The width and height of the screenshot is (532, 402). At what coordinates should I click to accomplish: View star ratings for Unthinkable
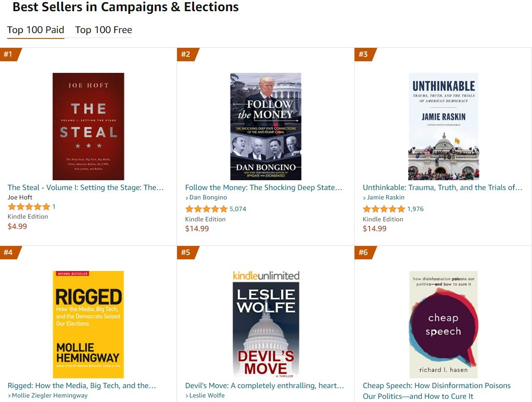point(384,209)
